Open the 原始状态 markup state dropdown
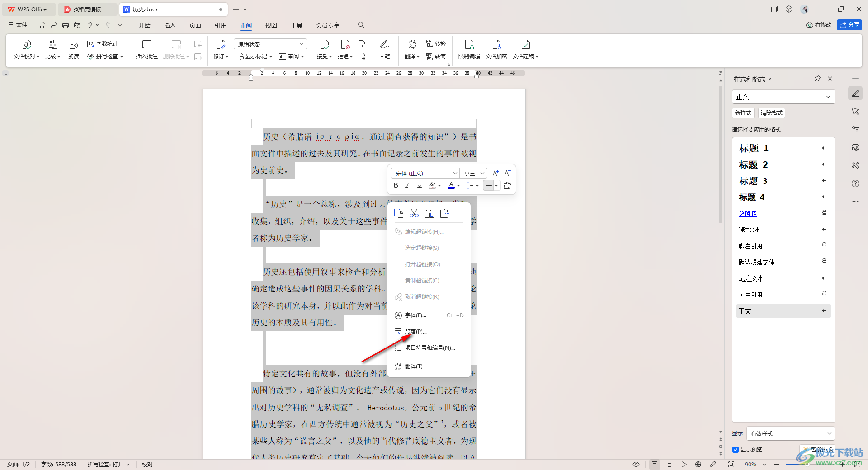The width and height of the screenshot is (868, 470). click(x=270, y=44)
